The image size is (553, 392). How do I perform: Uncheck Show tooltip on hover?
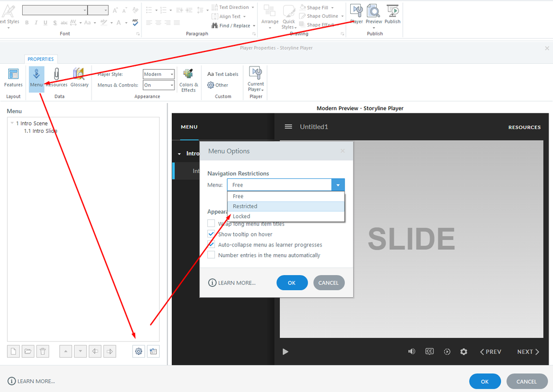(211, 234)
